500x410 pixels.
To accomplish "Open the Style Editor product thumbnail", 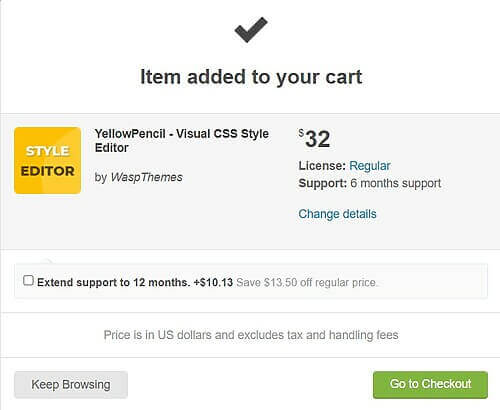I will [48, 160].
